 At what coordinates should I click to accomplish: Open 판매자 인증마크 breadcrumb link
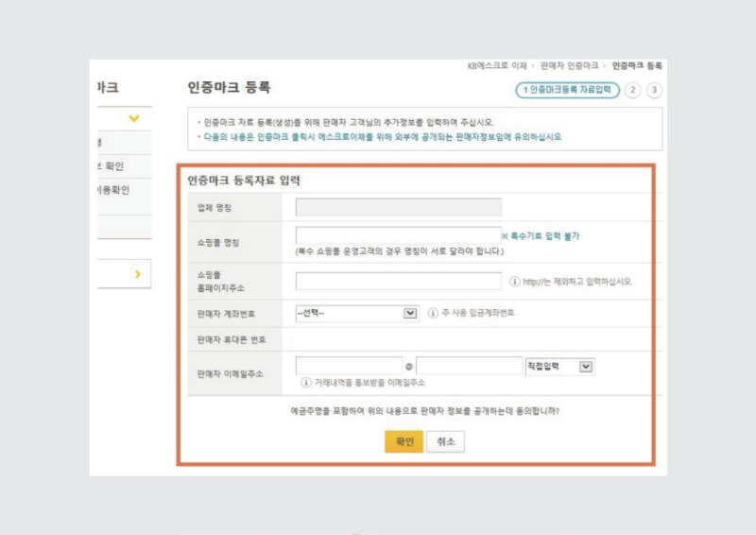pyautogui.click(x=569, y=66)
